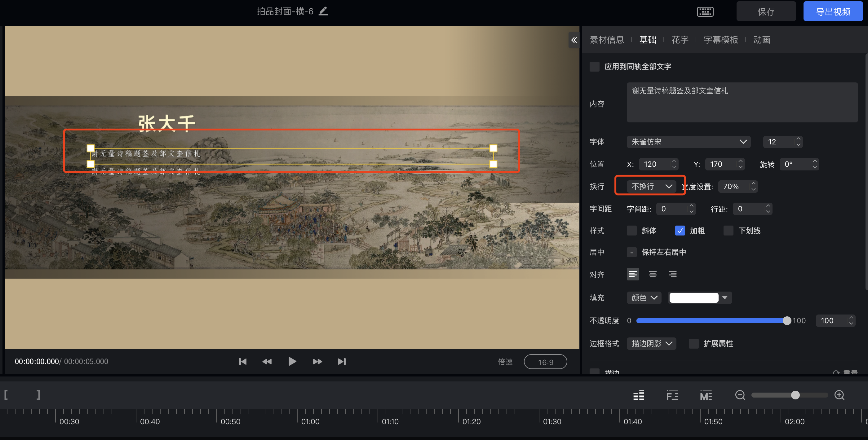The height and width of the screenshot is (440, 868).
Task: Open the fill type dropdown (颜色)
Action: [x=644, y=298]
